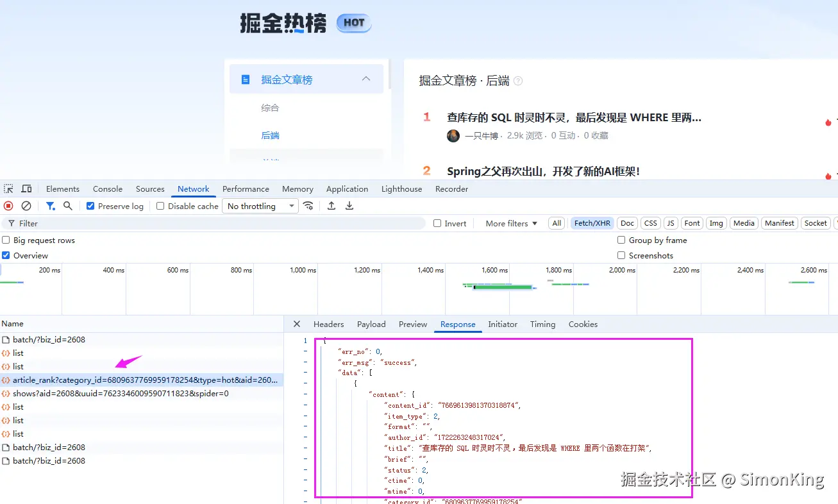Filter requests by Media
The width and height of the screenshot is (838, 504).
[744, 223]
